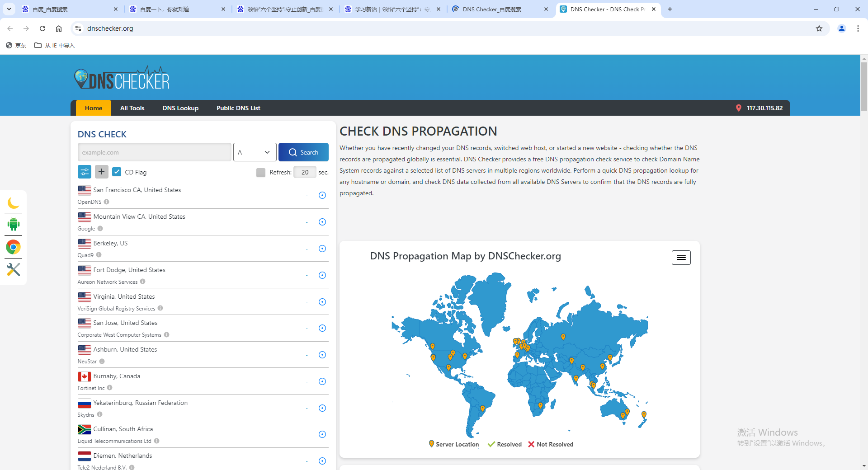
Task: Click the South Africa server pin on map
Action: 540,406
